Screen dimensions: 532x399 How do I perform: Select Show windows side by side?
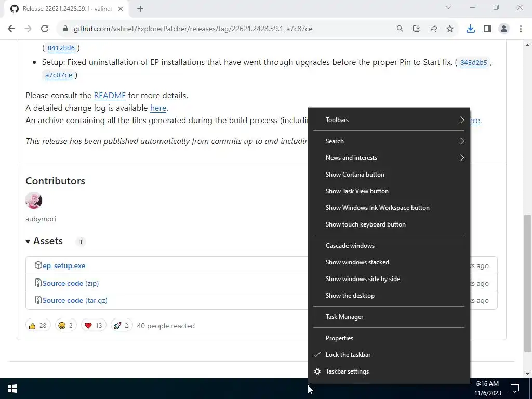[389, 279]
